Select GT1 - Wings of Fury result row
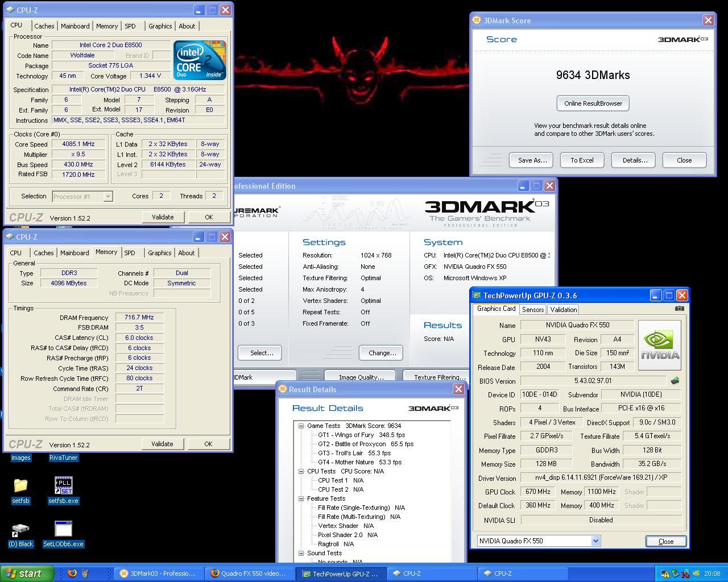The image size is (728, 582). [361, 435]
